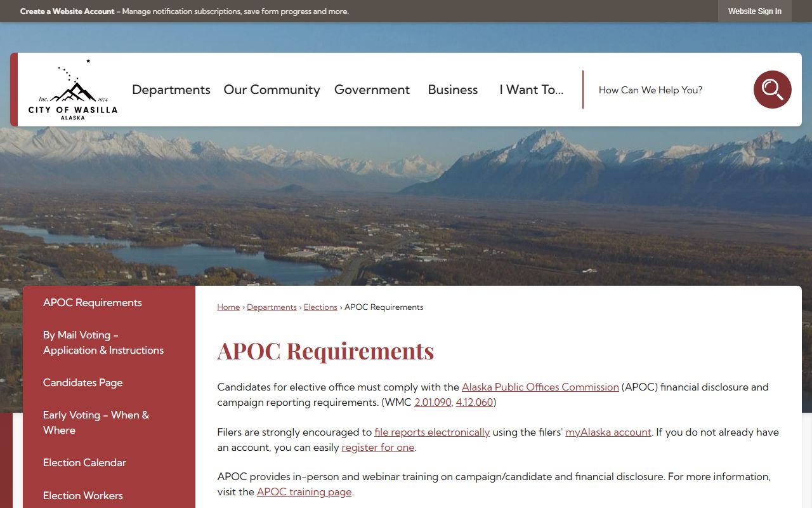Click the APOC Requirements breadcrumb text
Screen dimensions: 812x508
coord(384,307)
